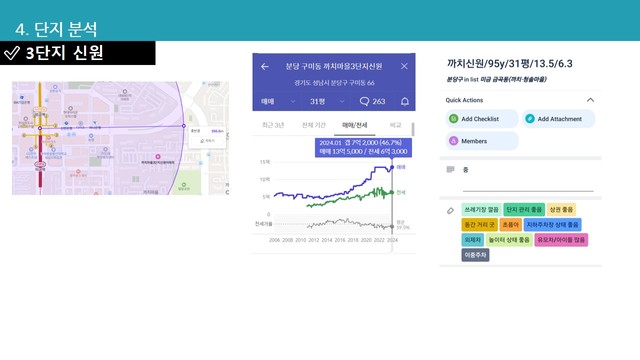The height and width of the screenshot is (360, 640).
Task: Click the 경기도 성남시 분당구 구미동 66 address
Action: pyautogui.click(x=334, y=83)
